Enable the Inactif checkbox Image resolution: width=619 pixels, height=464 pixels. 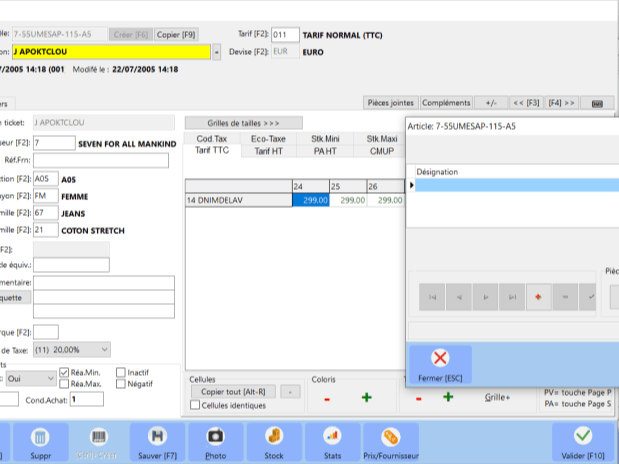coord(121,372)
